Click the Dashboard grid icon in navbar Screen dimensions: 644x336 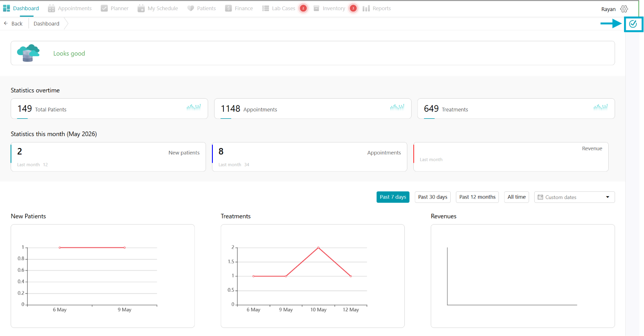(6, 8)
